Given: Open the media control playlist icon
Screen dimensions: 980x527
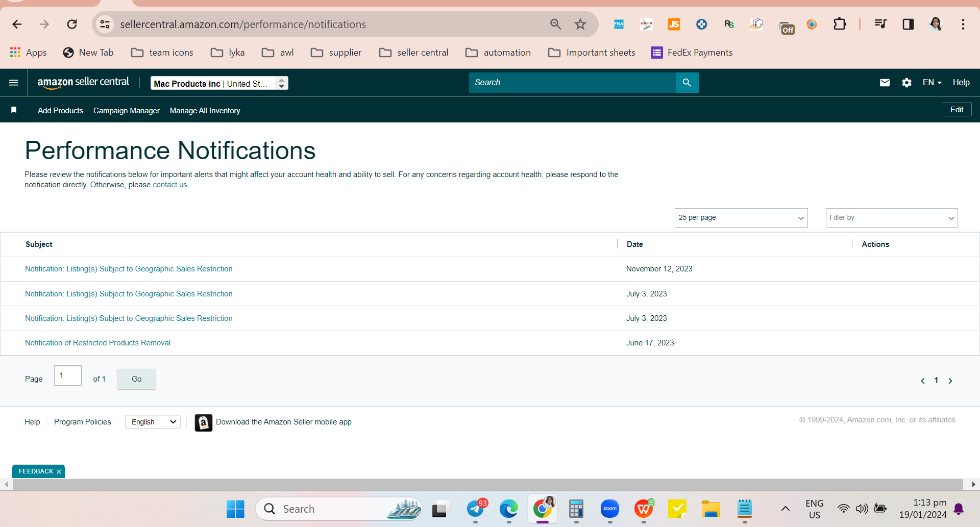Looking at the screenshot, I should (880, 24).
